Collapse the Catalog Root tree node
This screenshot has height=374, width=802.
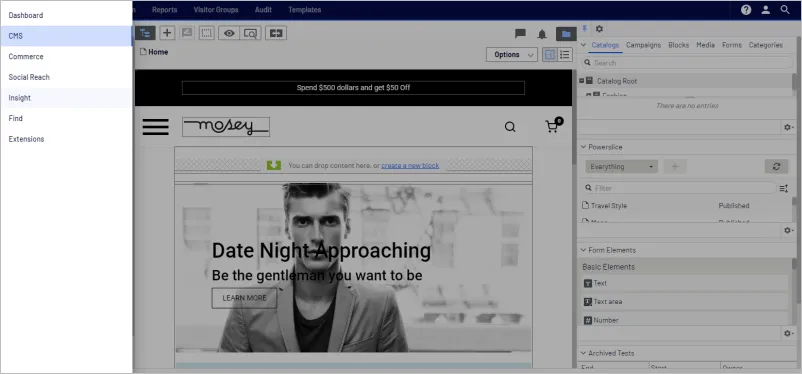tap(582, 81)
